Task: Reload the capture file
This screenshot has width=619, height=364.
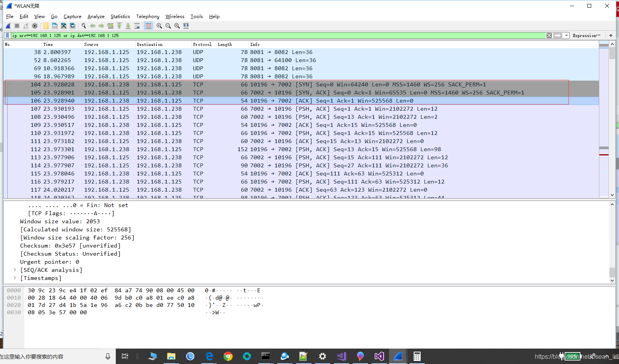Action: coord(73,26)
